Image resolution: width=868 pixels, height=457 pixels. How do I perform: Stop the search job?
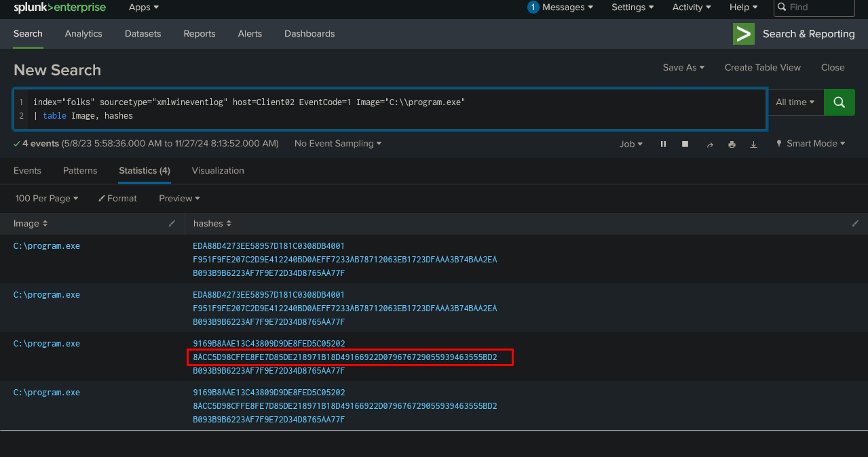click(685, 144)
